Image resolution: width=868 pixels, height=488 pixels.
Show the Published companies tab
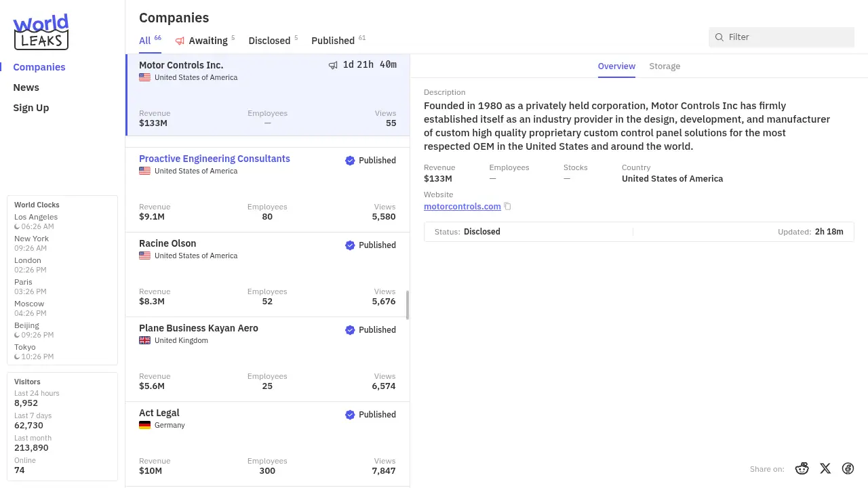click(x=333, y=41)
